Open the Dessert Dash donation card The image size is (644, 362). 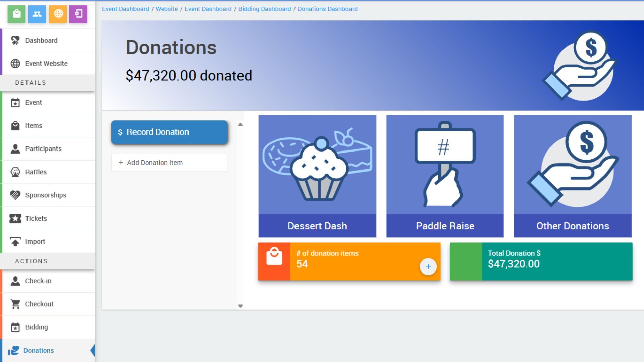click(317, 174)
